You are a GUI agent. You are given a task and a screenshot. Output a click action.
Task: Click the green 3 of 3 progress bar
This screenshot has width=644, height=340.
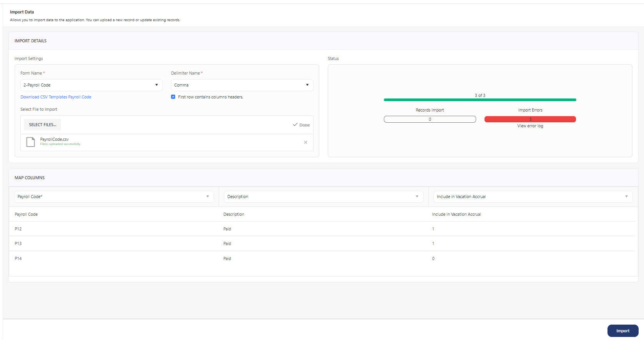click(x=480, y=100)
